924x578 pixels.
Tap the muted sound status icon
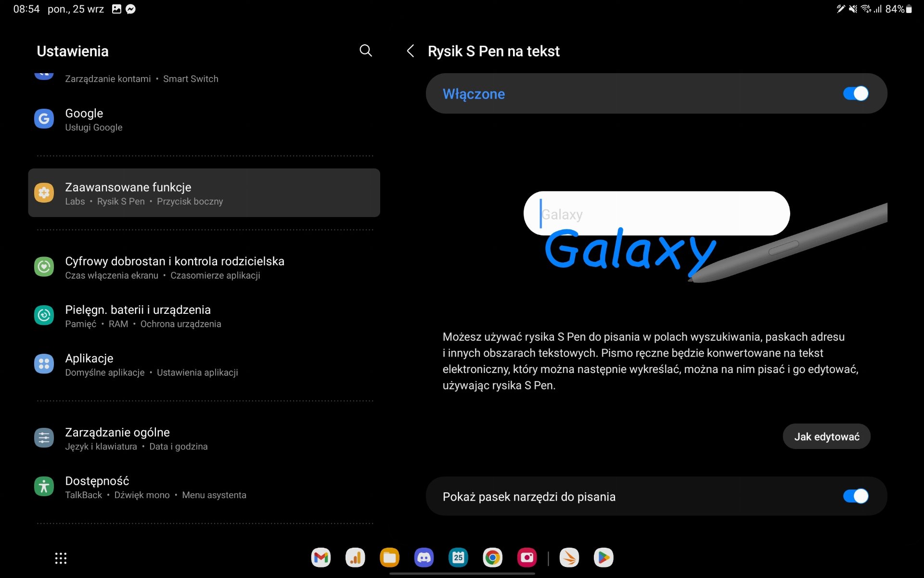click(x=853, y=9)
